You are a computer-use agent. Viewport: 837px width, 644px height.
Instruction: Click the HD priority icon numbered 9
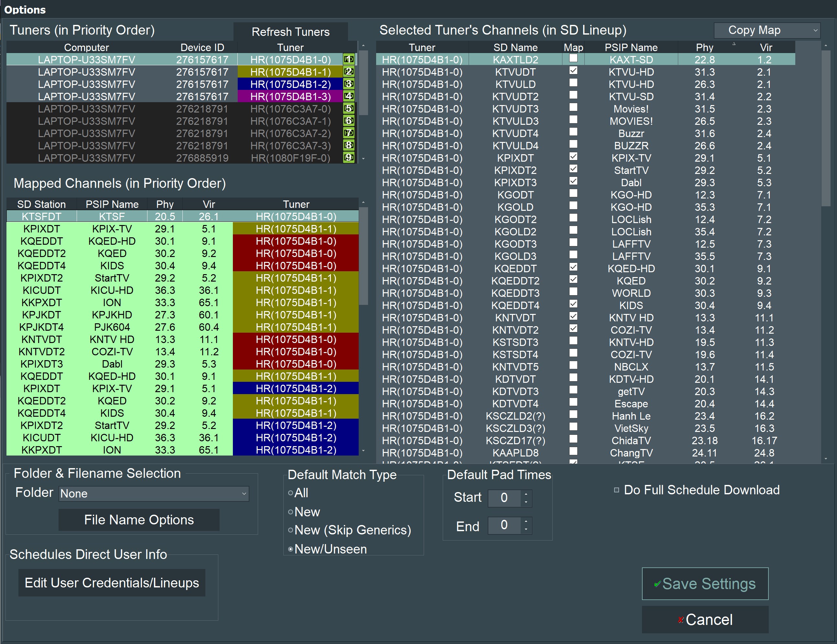(x=348, y=157)
